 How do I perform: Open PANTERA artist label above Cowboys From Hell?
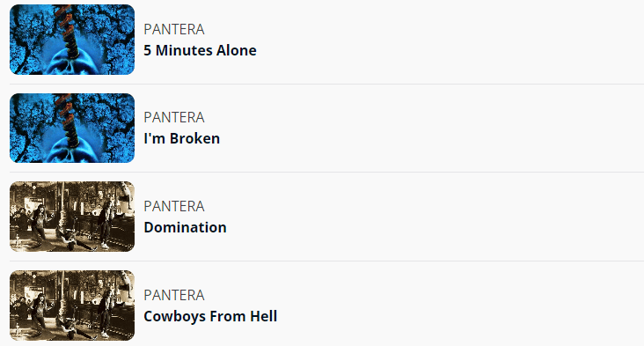tap(173, 295)
